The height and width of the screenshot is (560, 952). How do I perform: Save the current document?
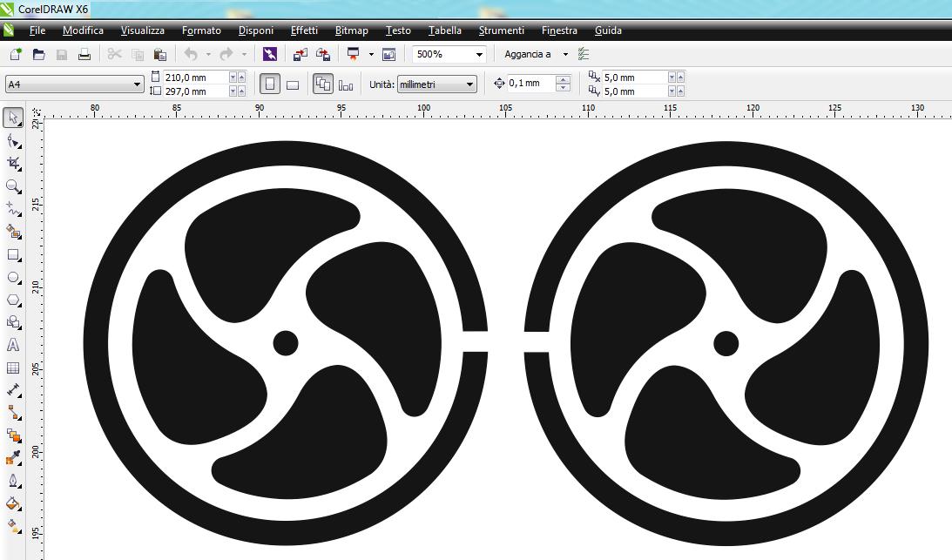(61, 55)
